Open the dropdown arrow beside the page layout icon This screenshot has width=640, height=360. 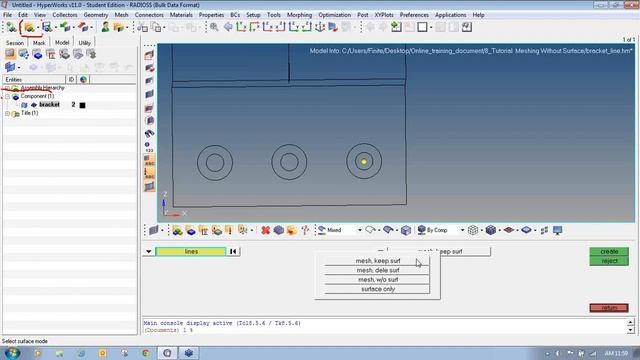click(431, 27)
